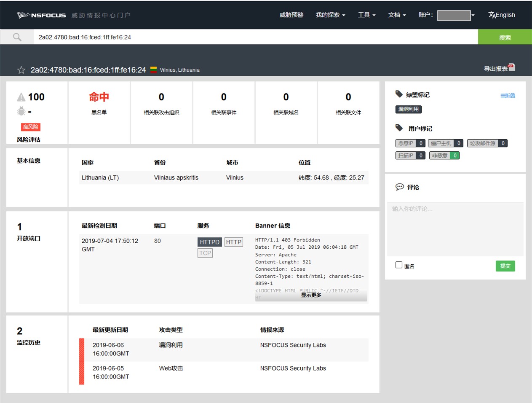
Task: Click the red severity bar in monitoring history
Action: [x=82, y=361]
